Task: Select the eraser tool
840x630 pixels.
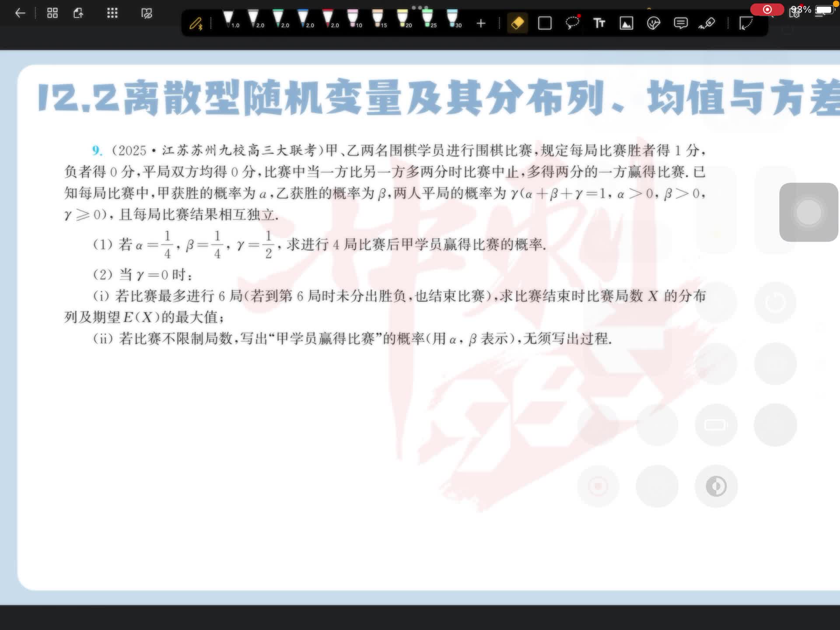Action: point(518,23)
